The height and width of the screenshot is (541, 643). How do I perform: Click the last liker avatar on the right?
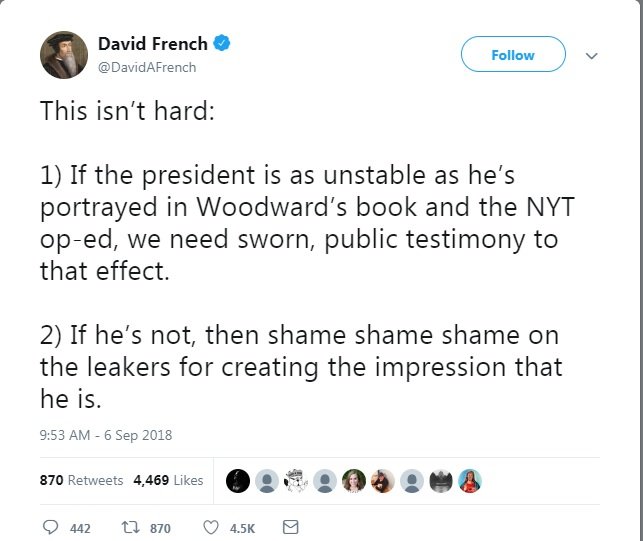click(470, 481)
